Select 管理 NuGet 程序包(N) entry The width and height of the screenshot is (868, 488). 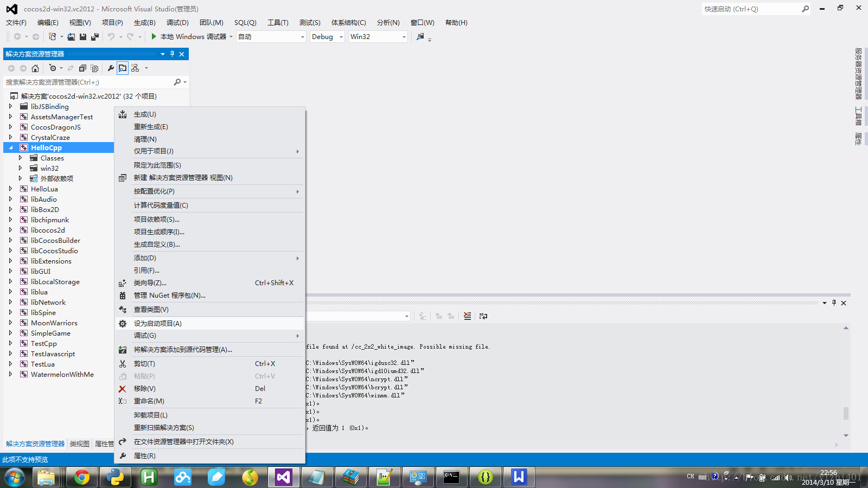(x=210, y=296)
